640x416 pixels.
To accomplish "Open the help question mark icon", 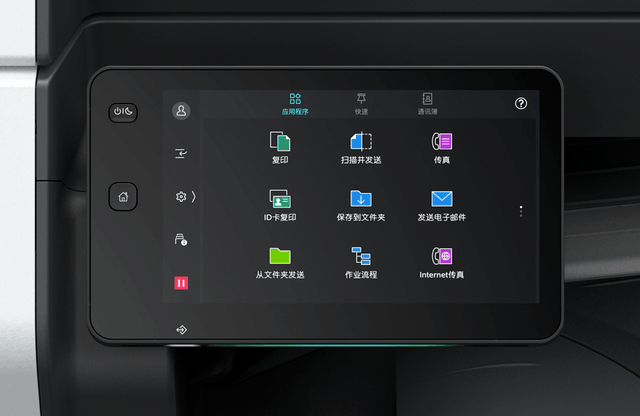I will pyautogui.click(x=521, y=103).
